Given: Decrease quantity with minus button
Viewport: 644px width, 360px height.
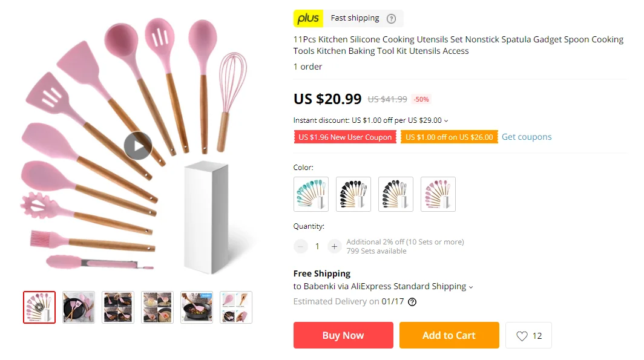Looking at the screenshot, I should pyautogui.click(x=301, y=246).
